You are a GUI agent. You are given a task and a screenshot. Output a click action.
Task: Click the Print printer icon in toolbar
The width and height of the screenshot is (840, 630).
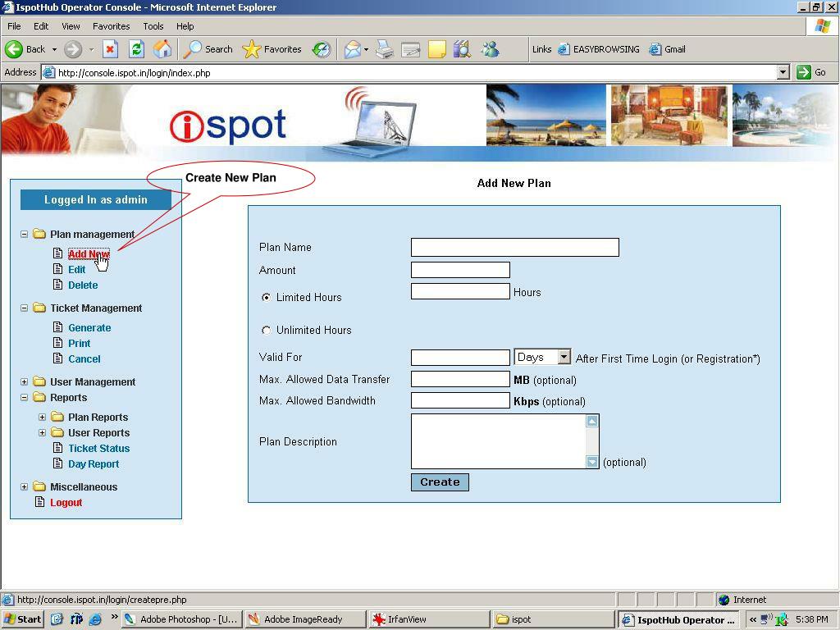point(384,49)
